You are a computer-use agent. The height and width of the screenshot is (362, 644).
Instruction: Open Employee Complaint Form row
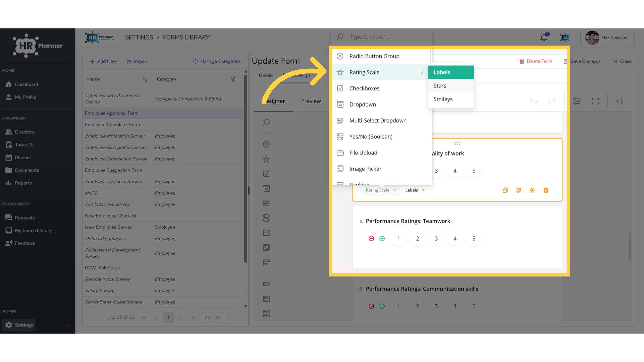point(163,125)
